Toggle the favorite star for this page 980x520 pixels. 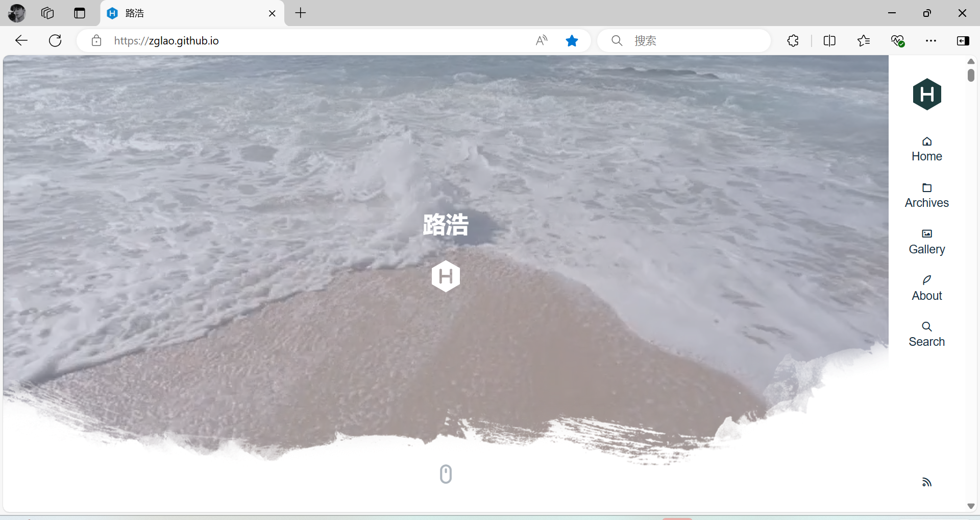point(572,41)
